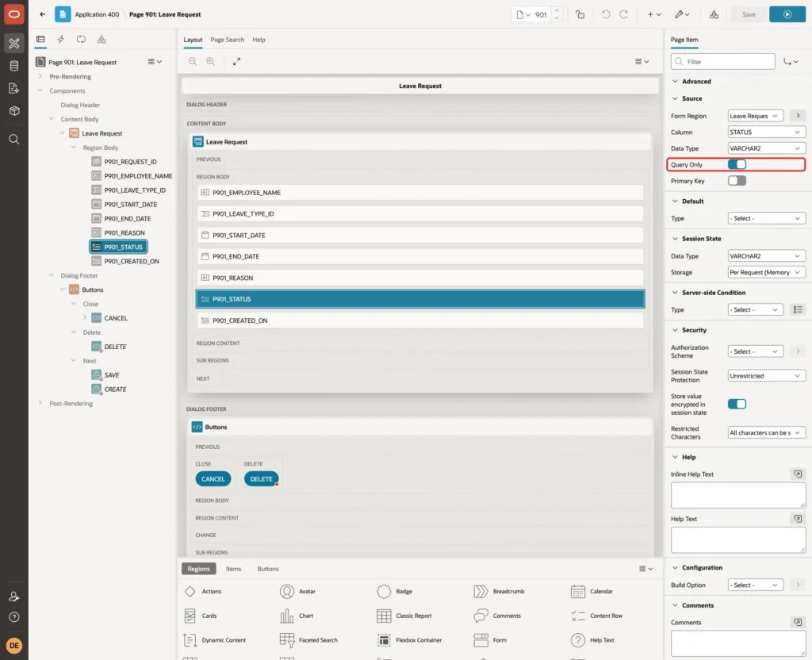The image size is (812, 660).
Task: Switch to Shared Components tab in tree pane
Action: click(x=101, y=40)
